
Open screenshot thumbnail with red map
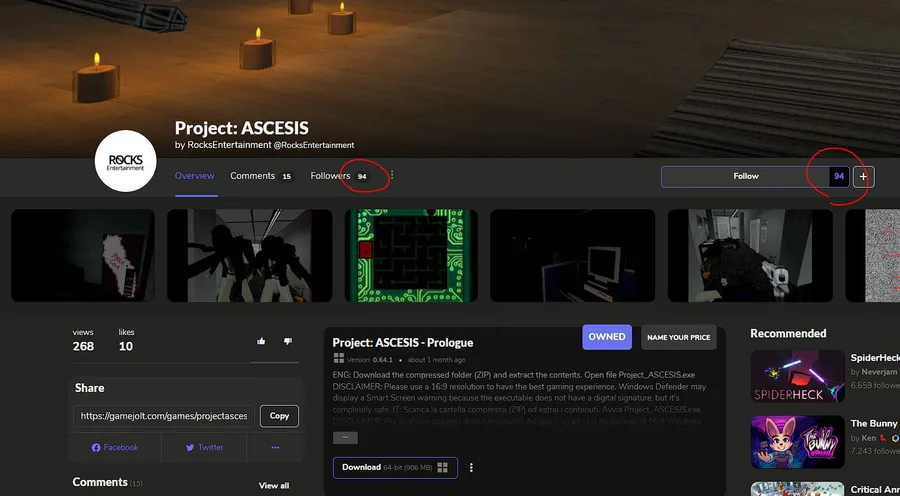click(x=83, y=255)
